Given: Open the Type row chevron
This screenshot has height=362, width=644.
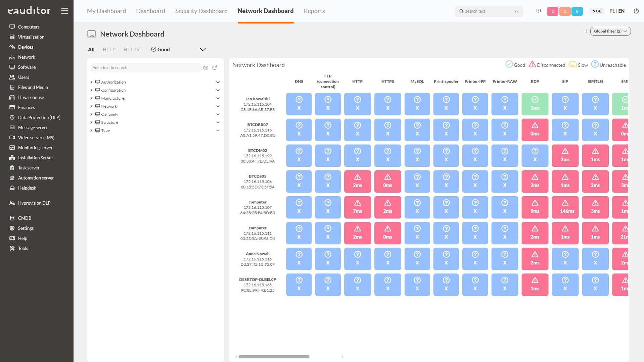Looking at the screenshot, I should tap(218, 131).
